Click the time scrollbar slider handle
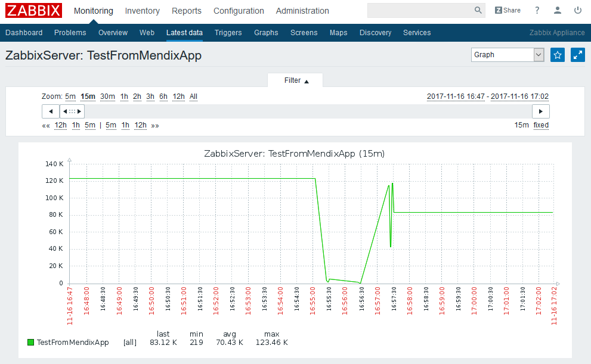591x364 pixels. coord(72,111)
